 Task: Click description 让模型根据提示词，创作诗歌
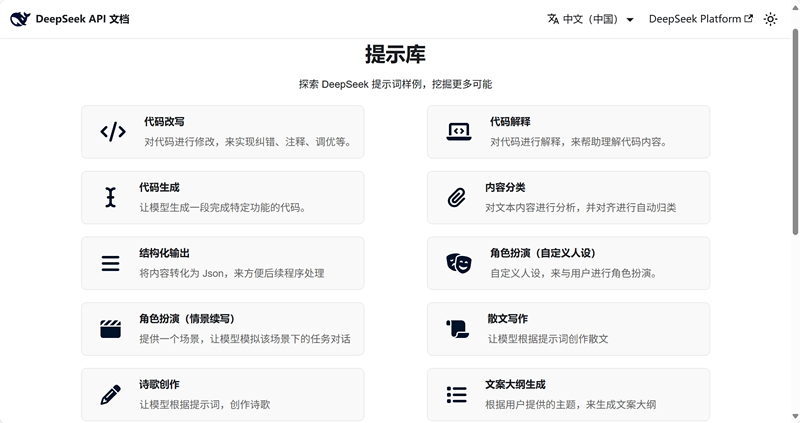coord(205,405)
